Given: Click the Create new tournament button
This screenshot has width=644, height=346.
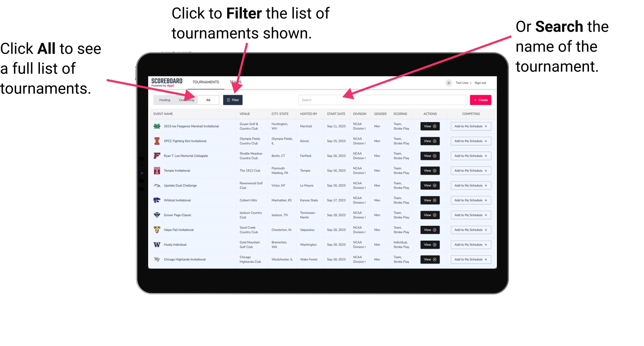Looking at the screenshot, I should tap(480, 100).
